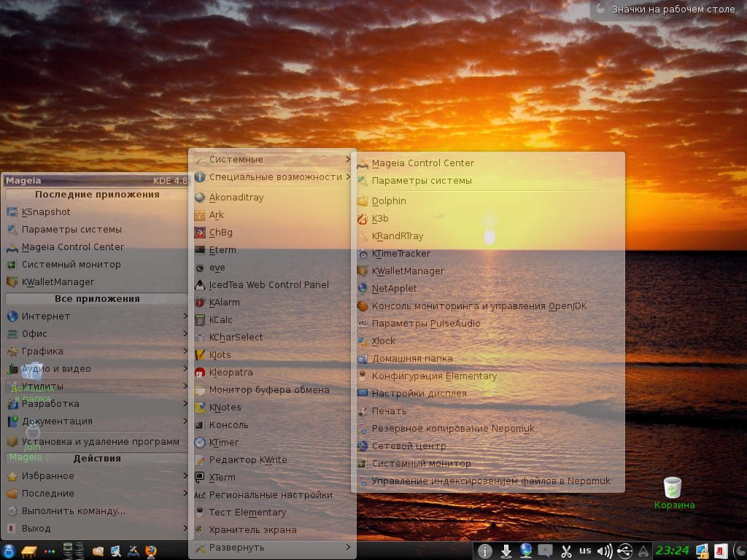
Task: Click the clipboard scissors tray icon
Action: pyautogui.click(x=566, y=551)
